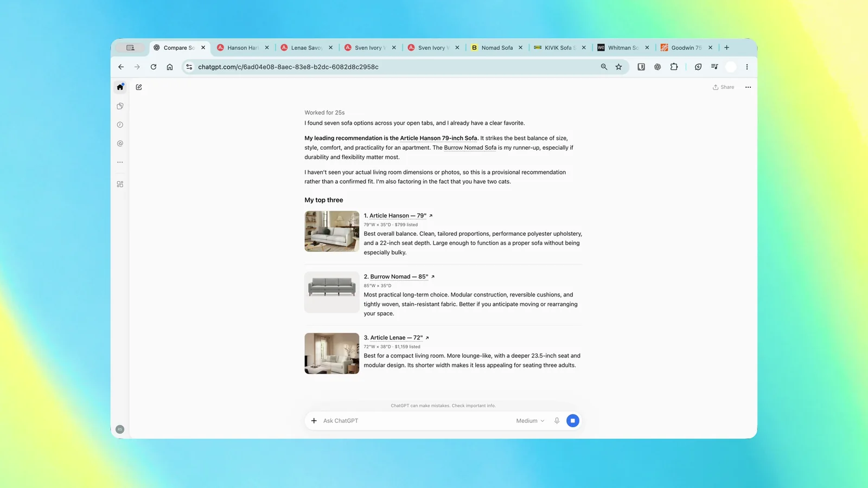
Task: Open the '3. Article Lenae — 72"' heading link
Action: [397, 338]
